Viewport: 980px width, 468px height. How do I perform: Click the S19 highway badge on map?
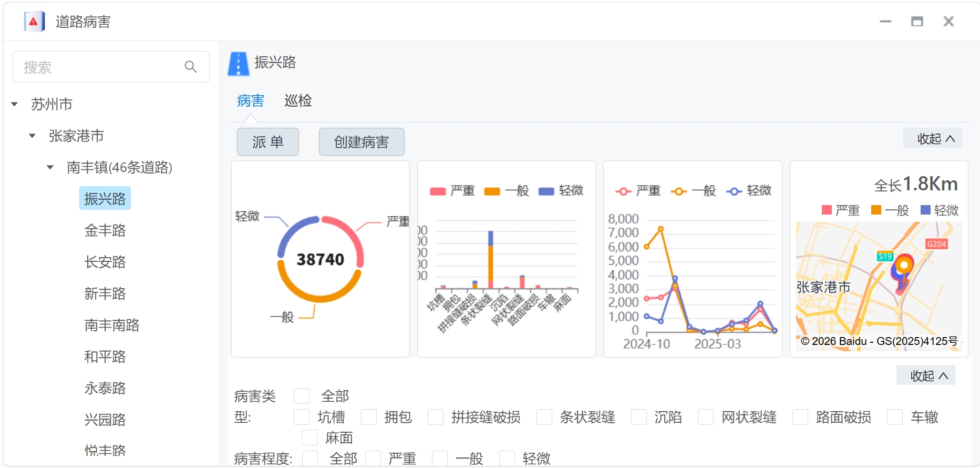[x=885, y=257]
